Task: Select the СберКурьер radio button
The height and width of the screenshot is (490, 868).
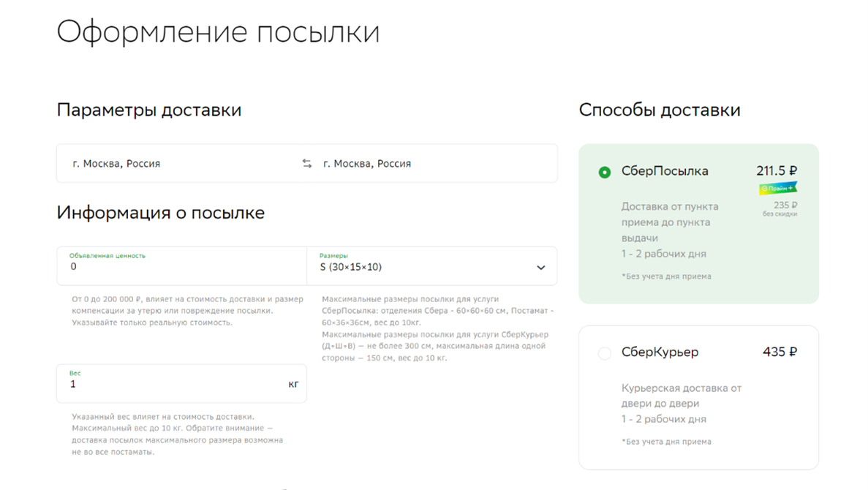Action: click(605, 353)
